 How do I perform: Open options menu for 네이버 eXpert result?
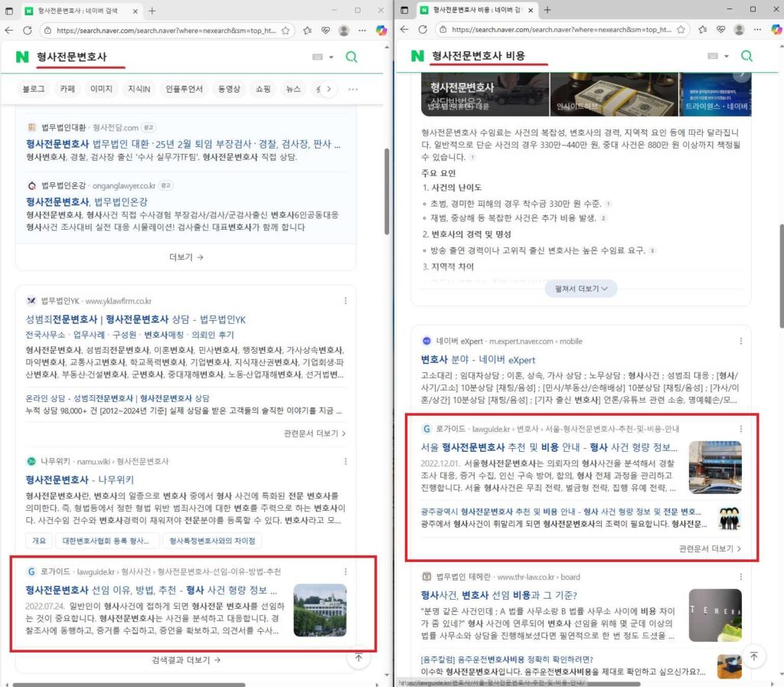[x=741, y=341]
